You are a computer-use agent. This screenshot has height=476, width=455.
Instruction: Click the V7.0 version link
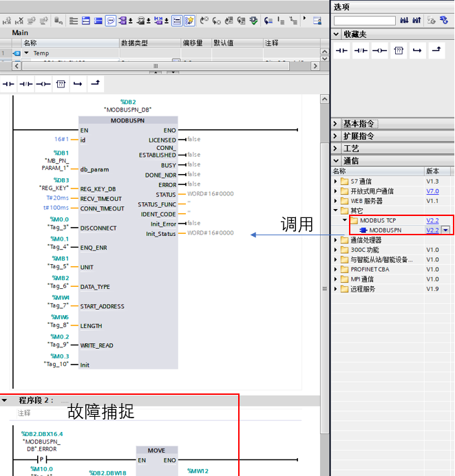click(x=432, y=191)
